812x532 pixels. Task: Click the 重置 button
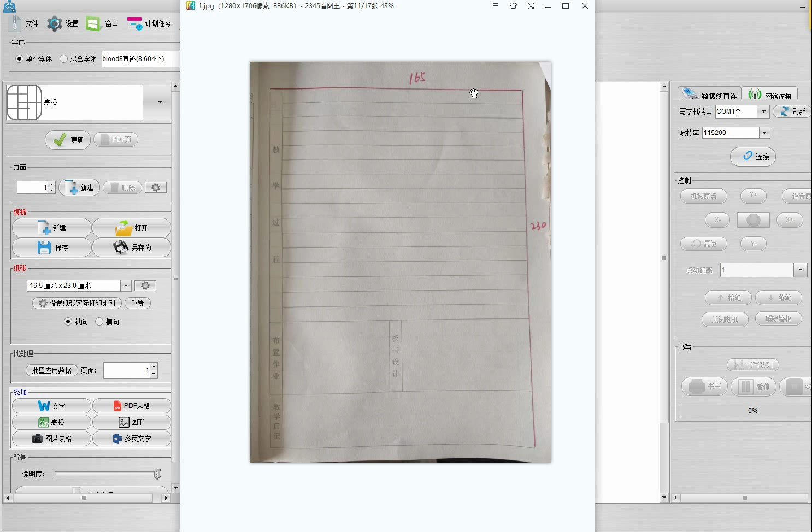click(x=137, y=303)
